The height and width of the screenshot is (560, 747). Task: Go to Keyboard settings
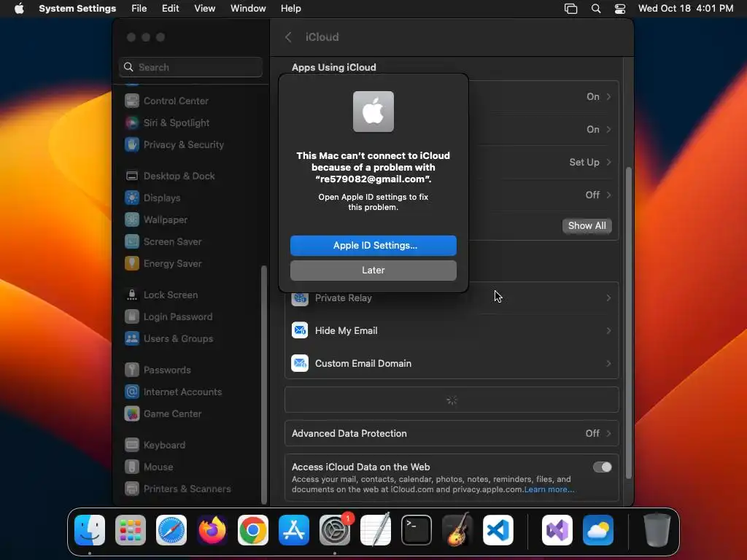155,446
